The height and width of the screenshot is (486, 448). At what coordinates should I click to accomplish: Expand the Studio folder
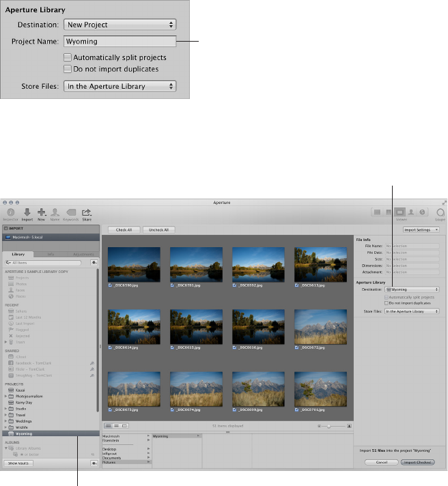pyautogui.click(x=5, y=408)
